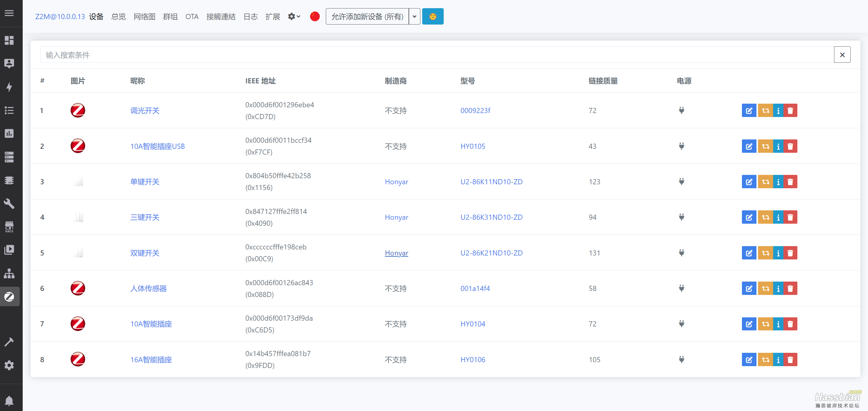This screenshot has height=411, width=868.
Task: Expand the permit join dropdown arrow
Action: tap(415, 16)
